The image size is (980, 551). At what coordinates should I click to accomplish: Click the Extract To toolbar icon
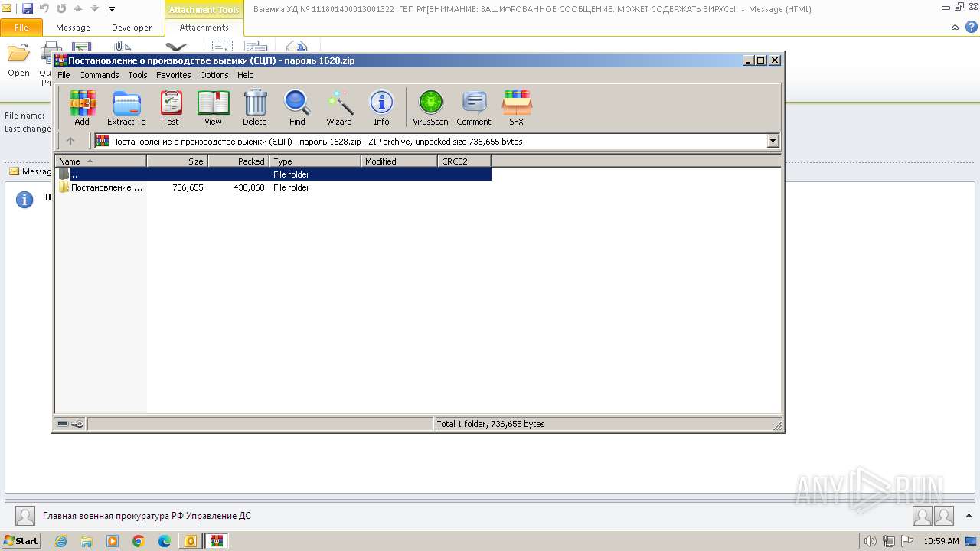tap(126, 107)
